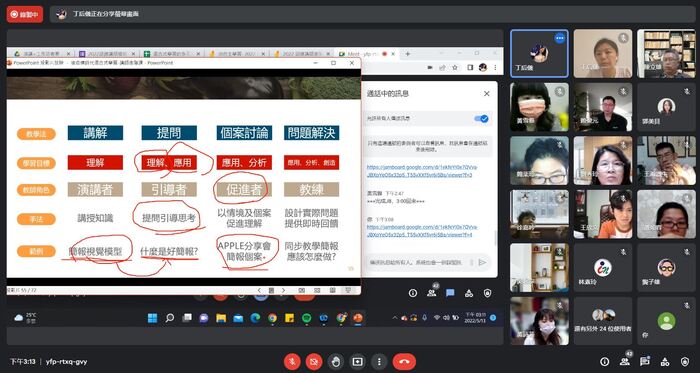This screenshot has height=373, width=700.
Task: Select the 丁后儀 participant tile
Action: 539,54
